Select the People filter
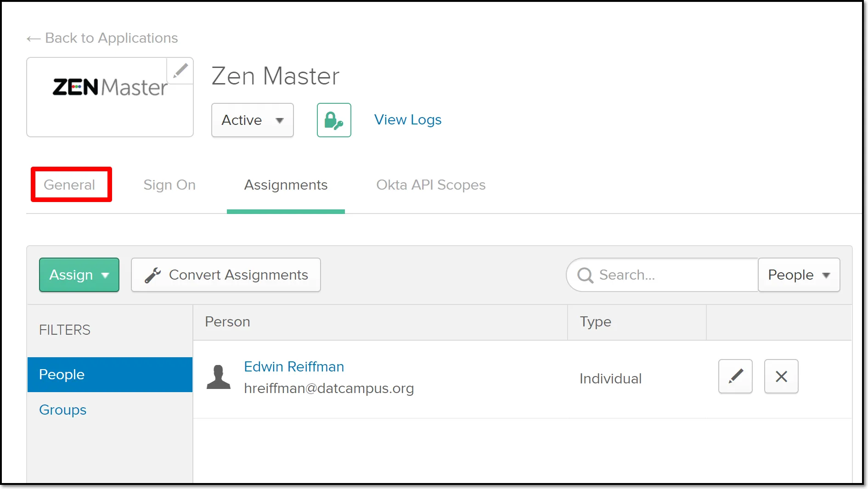The image size is (868, 489). pyautogui.click(x=110, y=374)
